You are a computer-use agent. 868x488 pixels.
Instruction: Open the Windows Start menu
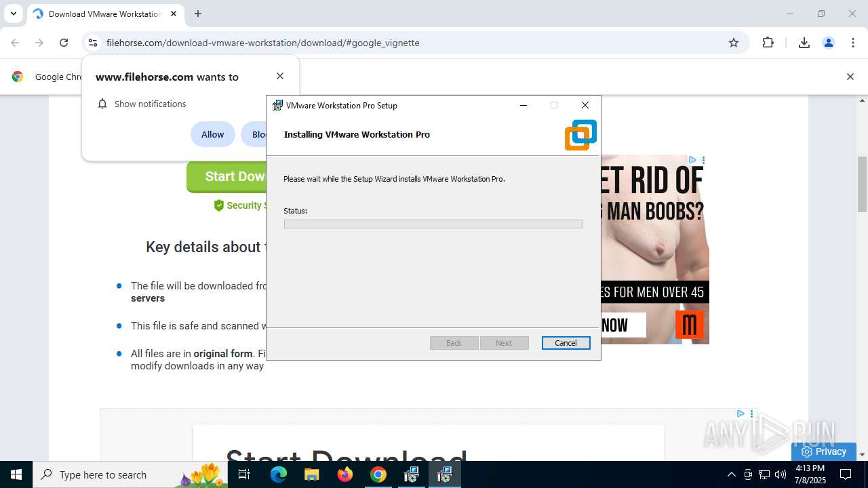click(x=16, y=474)
